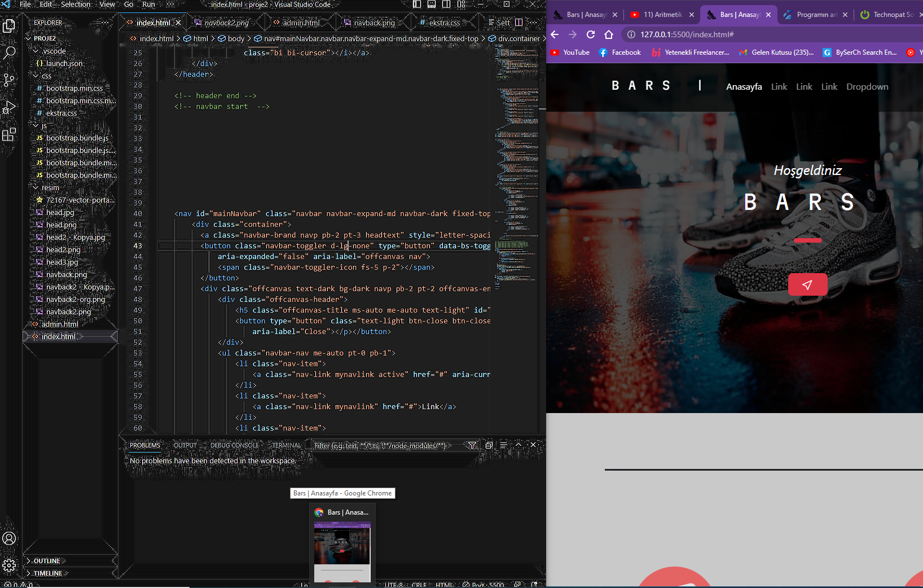Screen dimensions: 923x588
Task: Close the 11) Aritmetik Chrome tab
Action: pos(692,15)
